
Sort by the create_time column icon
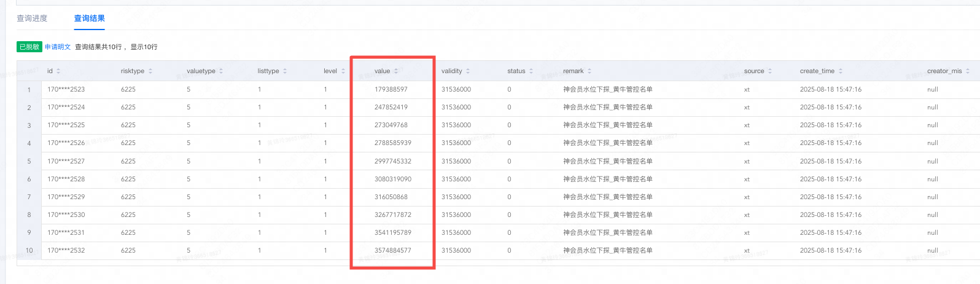point(841,71)
